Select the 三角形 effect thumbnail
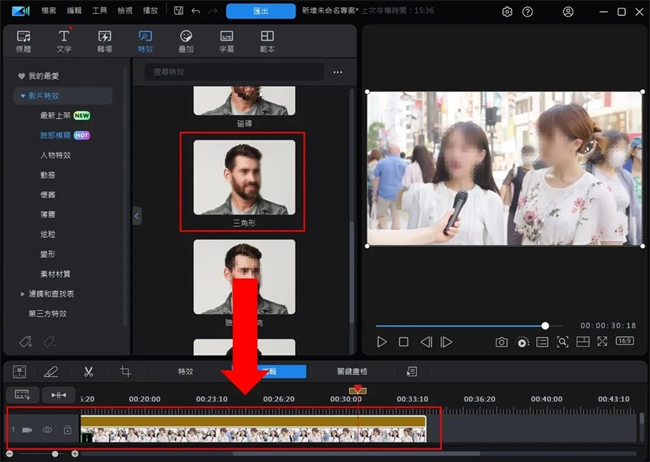 (244, 178)
